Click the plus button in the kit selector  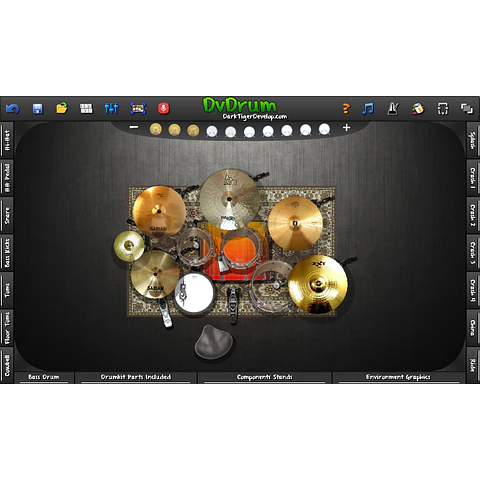(x=346, y=127)
